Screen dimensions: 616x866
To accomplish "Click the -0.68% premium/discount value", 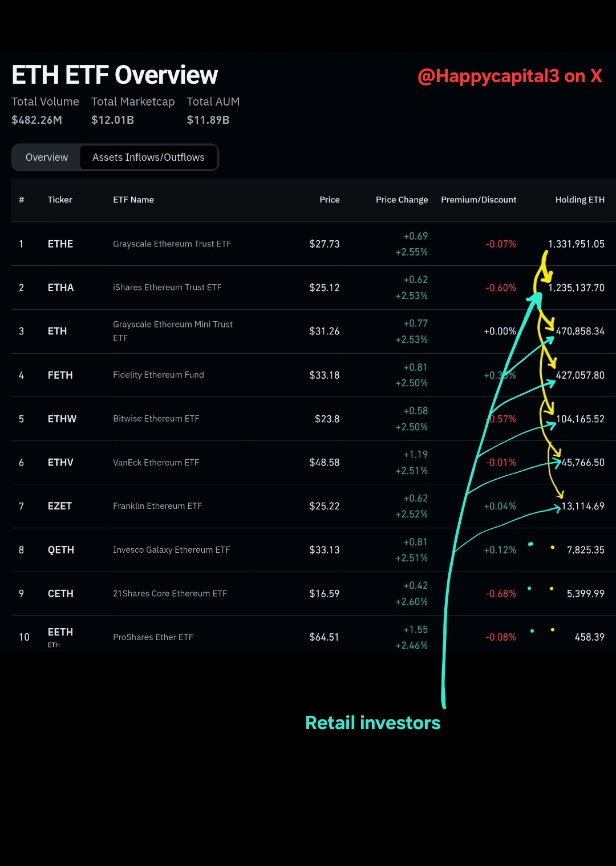I will [501, 594].
